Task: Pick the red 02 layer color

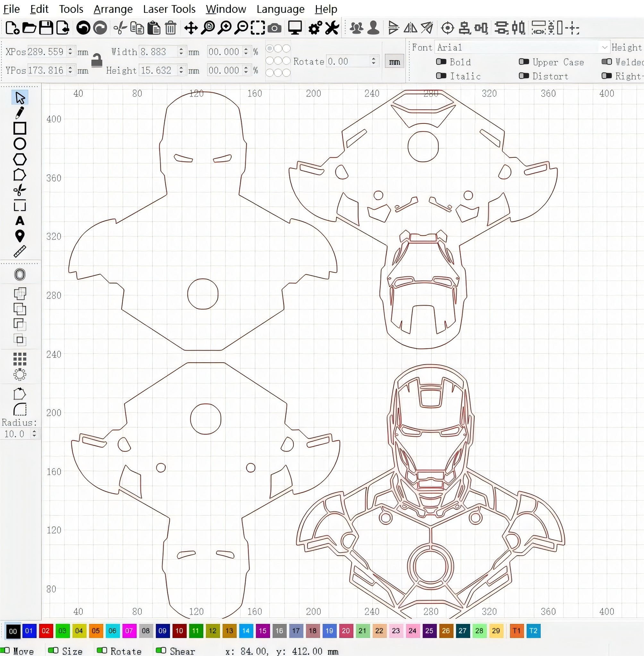Action: 46,631
